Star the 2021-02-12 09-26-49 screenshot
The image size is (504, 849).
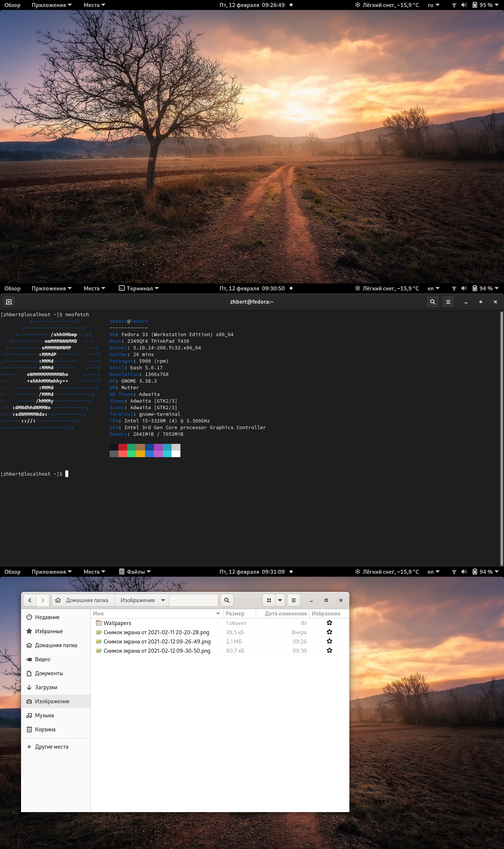(329, 641)
